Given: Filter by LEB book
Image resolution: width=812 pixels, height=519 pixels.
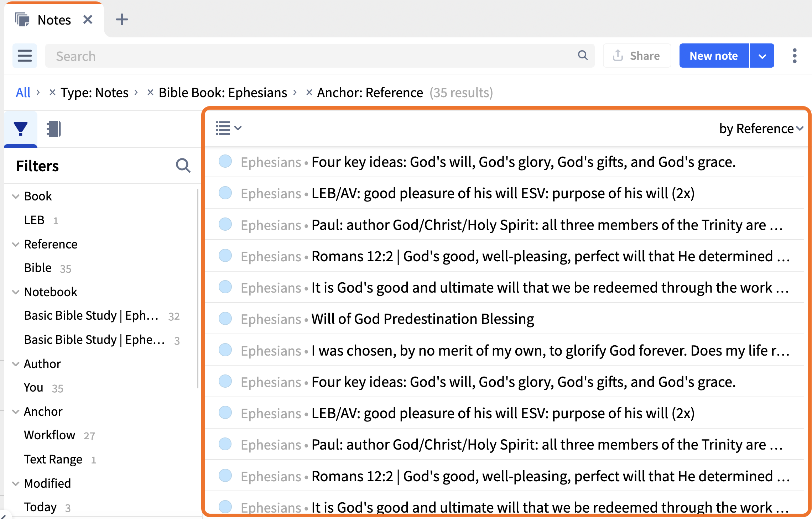Looking at the screenshot, I should point(34,220).
